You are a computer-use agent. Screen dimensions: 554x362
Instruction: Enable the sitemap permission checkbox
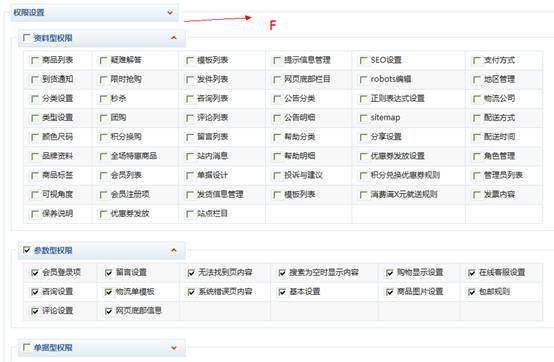[x=363, y=118]
